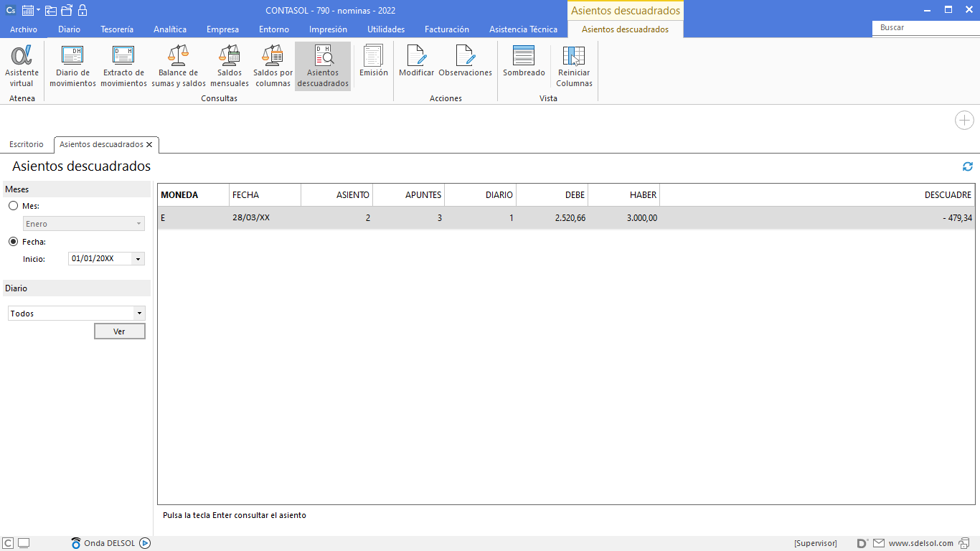Click the debe value 2.520,66
The height and width of the screenshot is (551, 980).
coord(570,218)
